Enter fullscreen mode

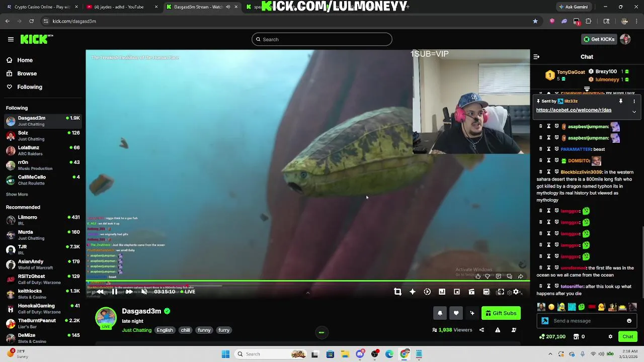(x=500, y=292)
